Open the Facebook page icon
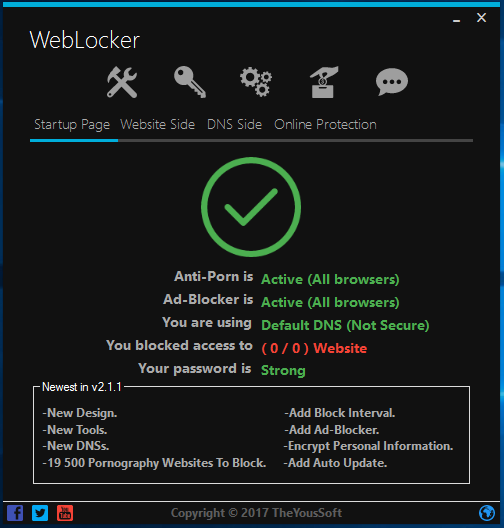The image size is (504, 528). coord(15,513)
